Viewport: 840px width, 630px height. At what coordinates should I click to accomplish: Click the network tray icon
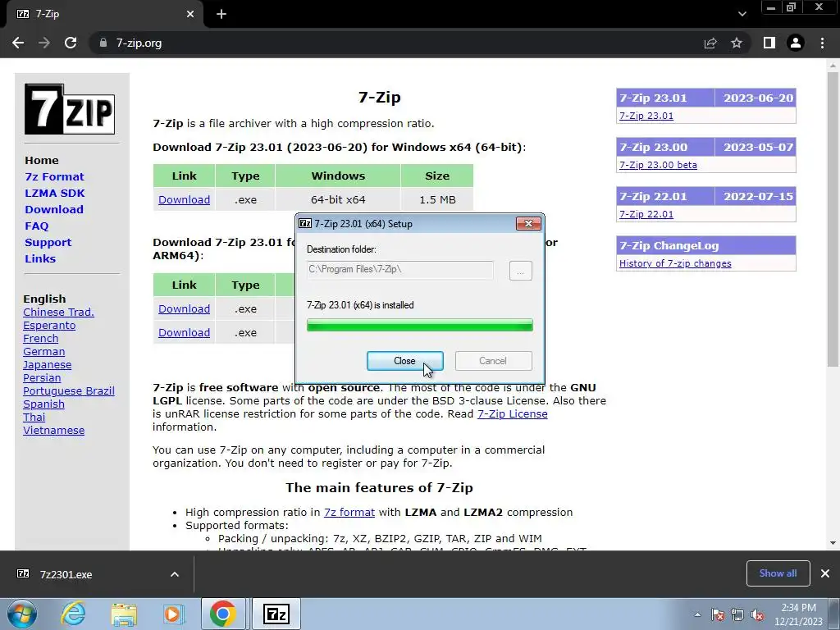point(737,614)
